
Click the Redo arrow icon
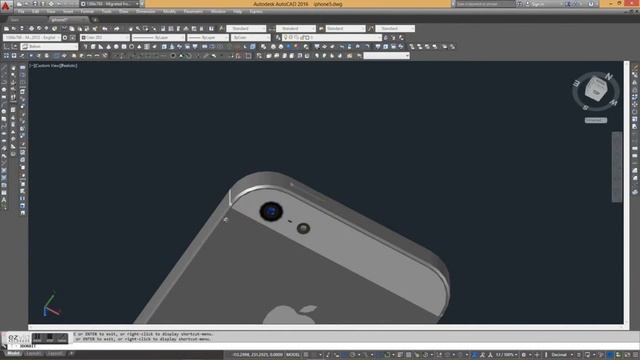(x=117, y=29)
